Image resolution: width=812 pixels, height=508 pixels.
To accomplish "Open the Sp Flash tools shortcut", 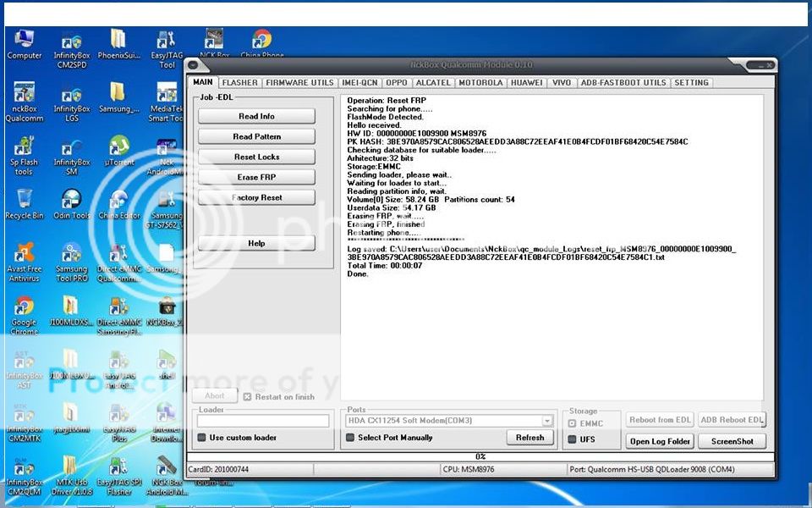I will click(x=25, y=146).
